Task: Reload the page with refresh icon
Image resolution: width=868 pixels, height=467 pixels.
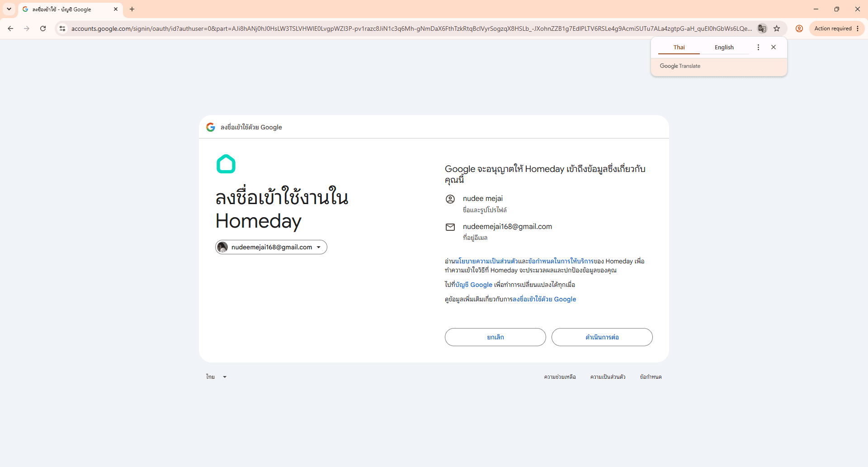Action: (x=43, y=29)
